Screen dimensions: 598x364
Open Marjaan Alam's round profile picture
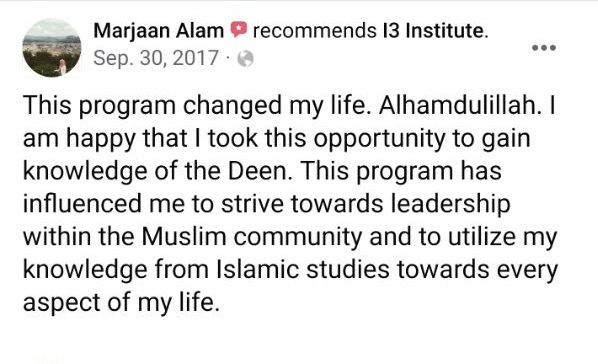pyautogui.click(x=52, y=48)
